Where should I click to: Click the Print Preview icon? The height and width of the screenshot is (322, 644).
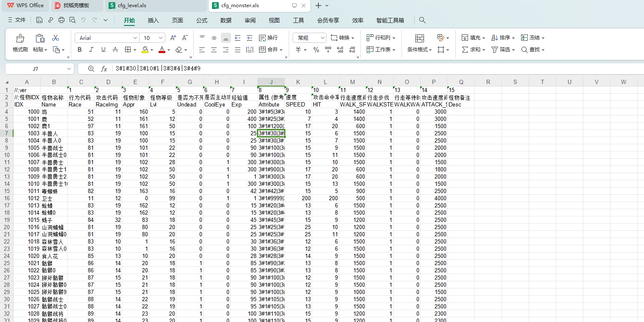(x=72, y=20)
